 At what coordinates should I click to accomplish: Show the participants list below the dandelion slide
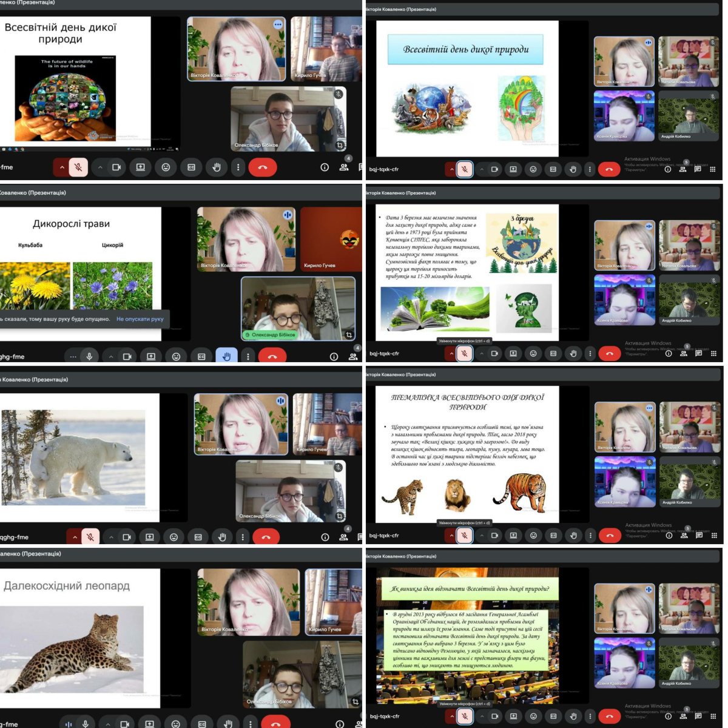[352, 357]
